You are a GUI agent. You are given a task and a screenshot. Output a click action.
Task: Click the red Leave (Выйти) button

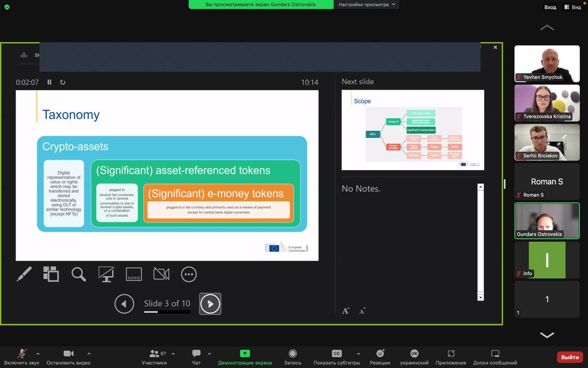(x=570, y=357)
